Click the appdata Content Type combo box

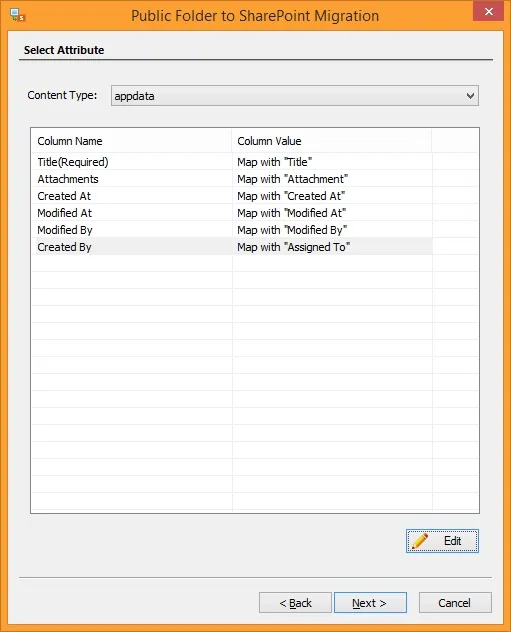click(x=295, y=96)
